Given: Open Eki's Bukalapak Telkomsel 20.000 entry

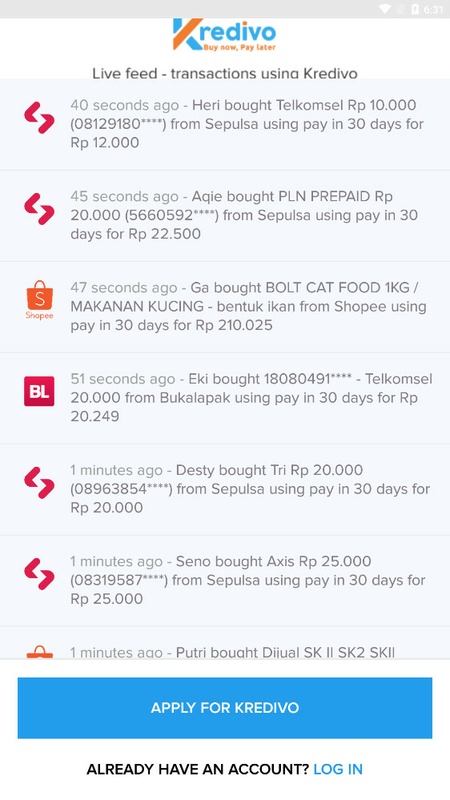Looking at the screenshot, I should [225, 398].
